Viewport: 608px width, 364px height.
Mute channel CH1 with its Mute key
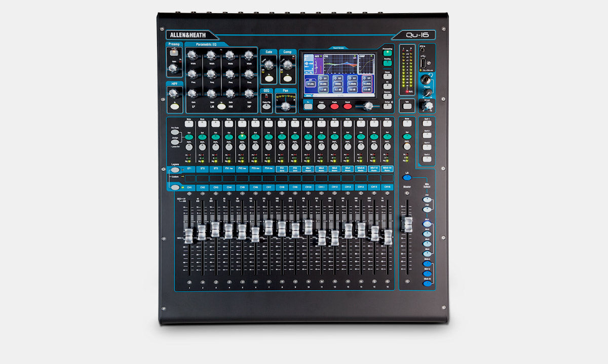(x=189, y=124)
